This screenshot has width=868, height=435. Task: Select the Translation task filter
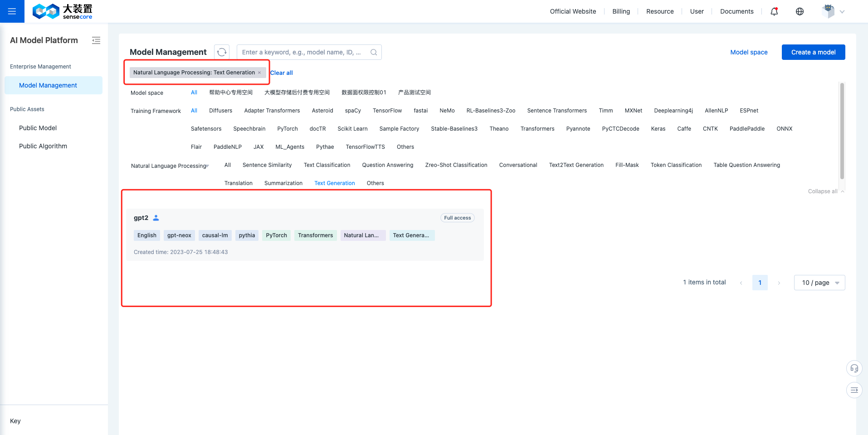point(239,183)
